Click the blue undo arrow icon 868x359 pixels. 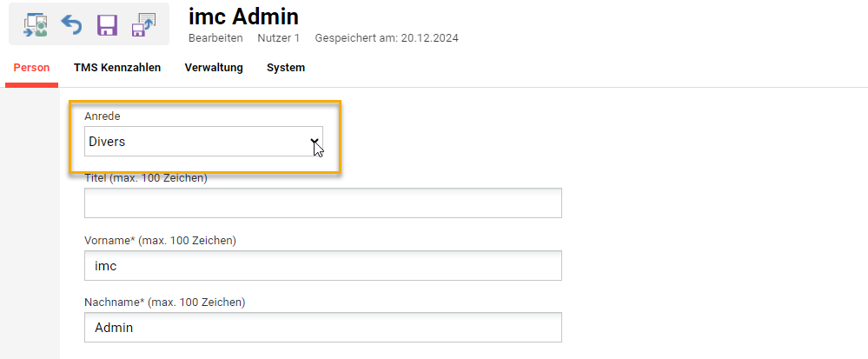[71, 24]
